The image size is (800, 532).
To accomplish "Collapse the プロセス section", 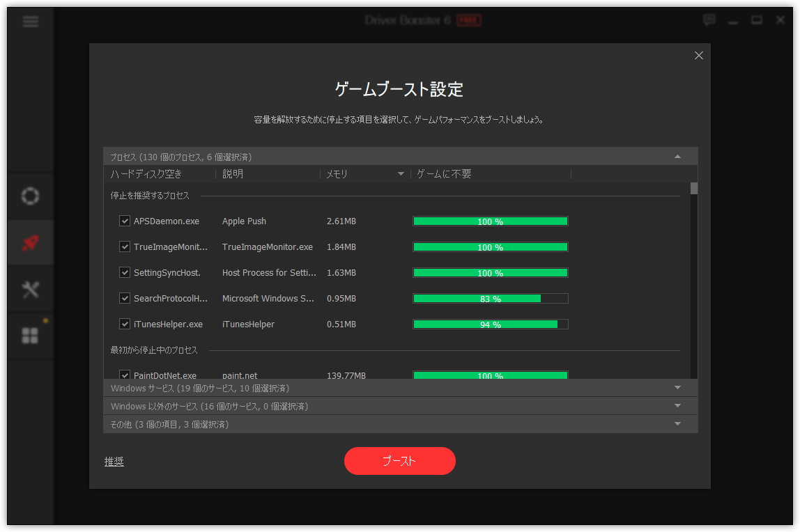I will (x=677, y=156).
